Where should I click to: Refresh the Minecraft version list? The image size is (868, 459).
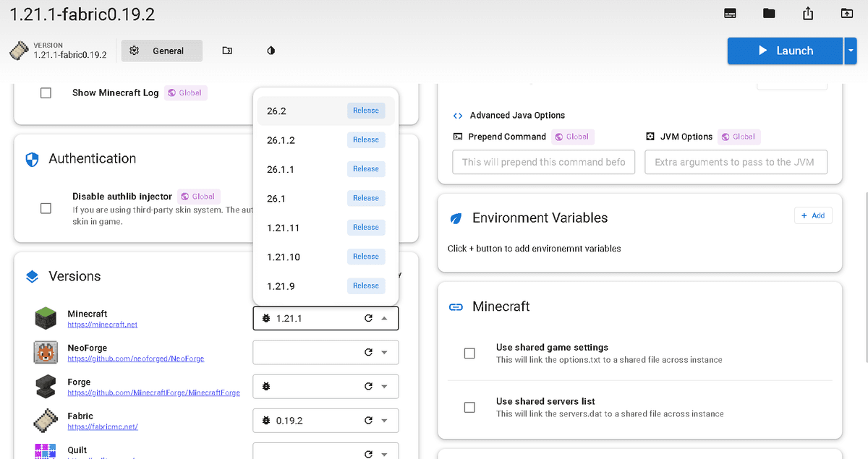368,318
